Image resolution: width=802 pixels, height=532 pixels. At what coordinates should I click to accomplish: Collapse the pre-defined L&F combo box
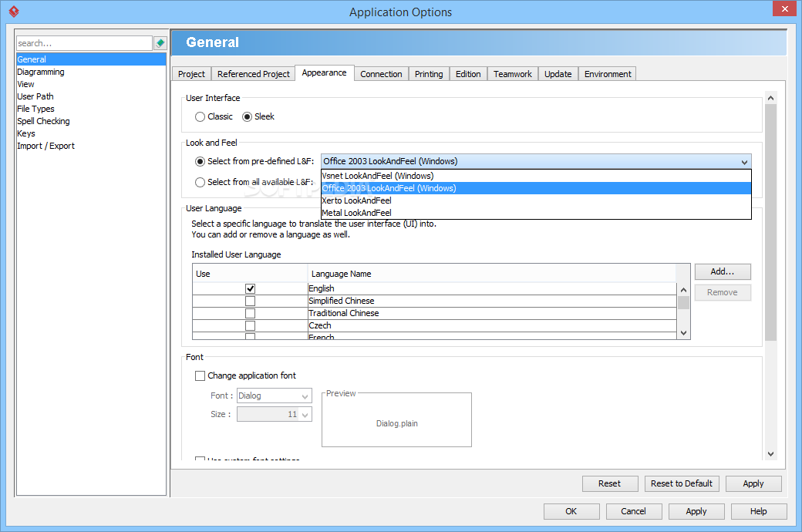[744, 162]
